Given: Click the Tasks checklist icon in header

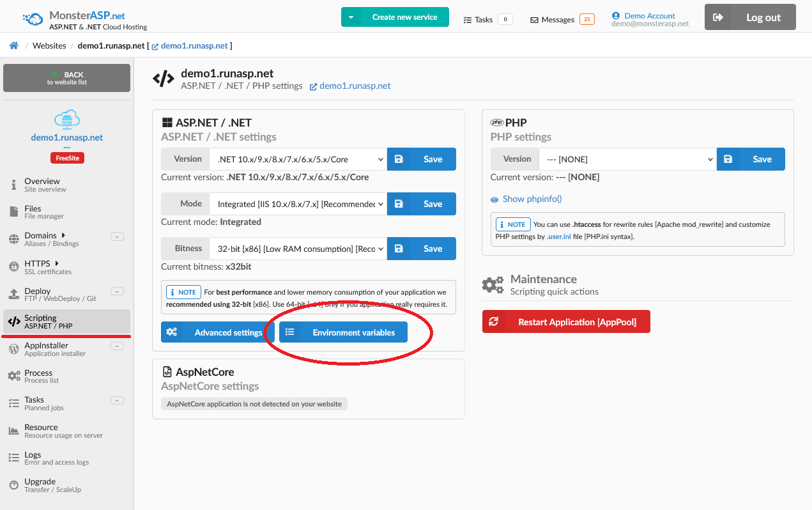Looking at the screenshot, I should (467, 20).
